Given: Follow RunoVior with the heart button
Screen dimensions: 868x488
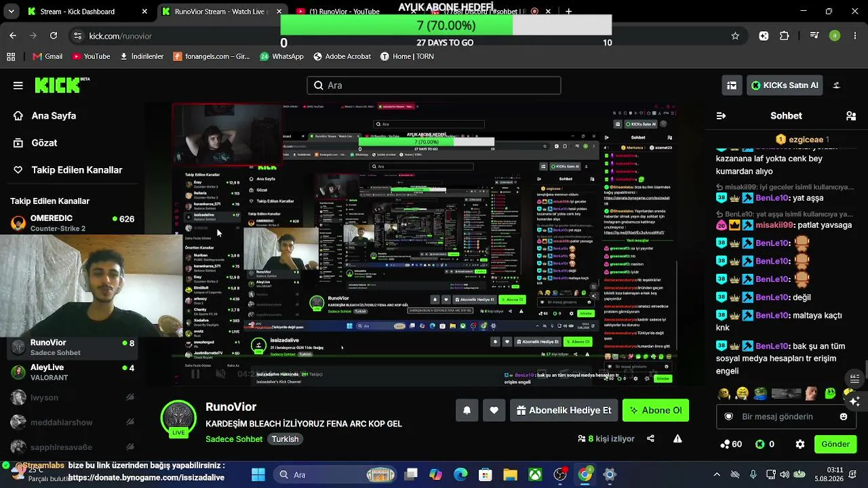Looking at the screenshot, I should 494,410.
